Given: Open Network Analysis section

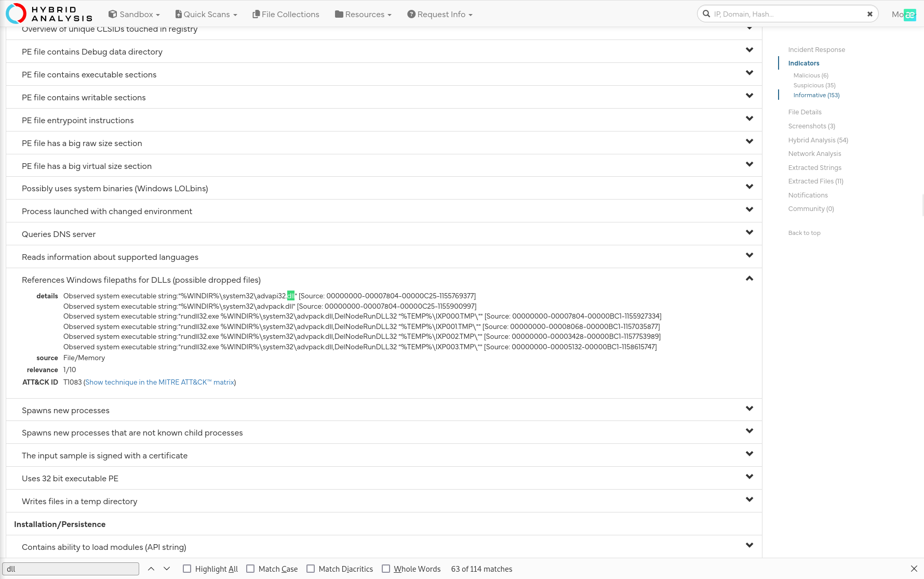Looking at the screenshot, I should pos(814,153).
